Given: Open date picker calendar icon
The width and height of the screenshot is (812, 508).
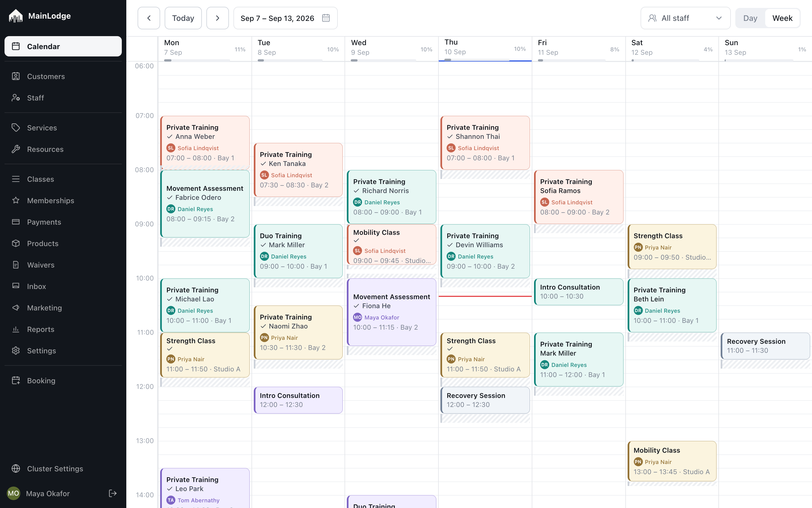Looking at the screenshot, I should (326, 18).
